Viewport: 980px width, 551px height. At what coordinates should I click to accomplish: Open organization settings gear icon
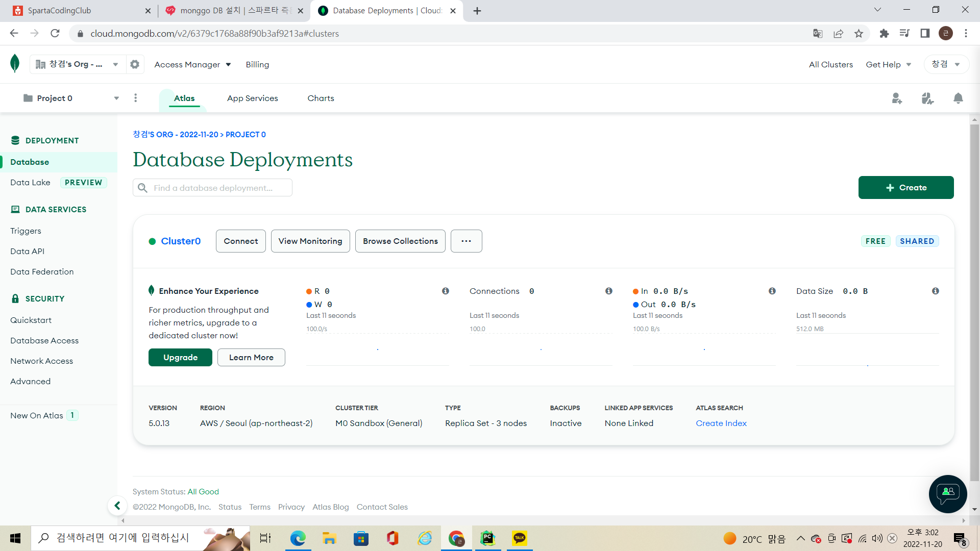click(135, 64)
